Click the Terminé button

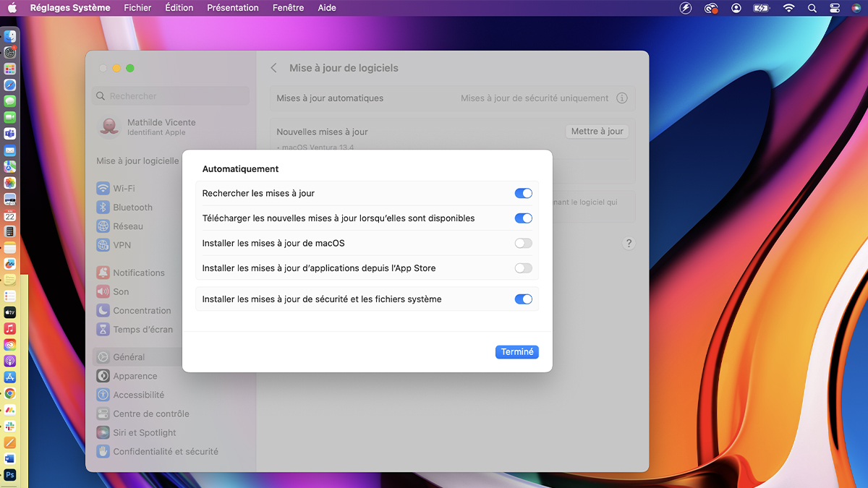pyautogui.click(x=517, y=352)
